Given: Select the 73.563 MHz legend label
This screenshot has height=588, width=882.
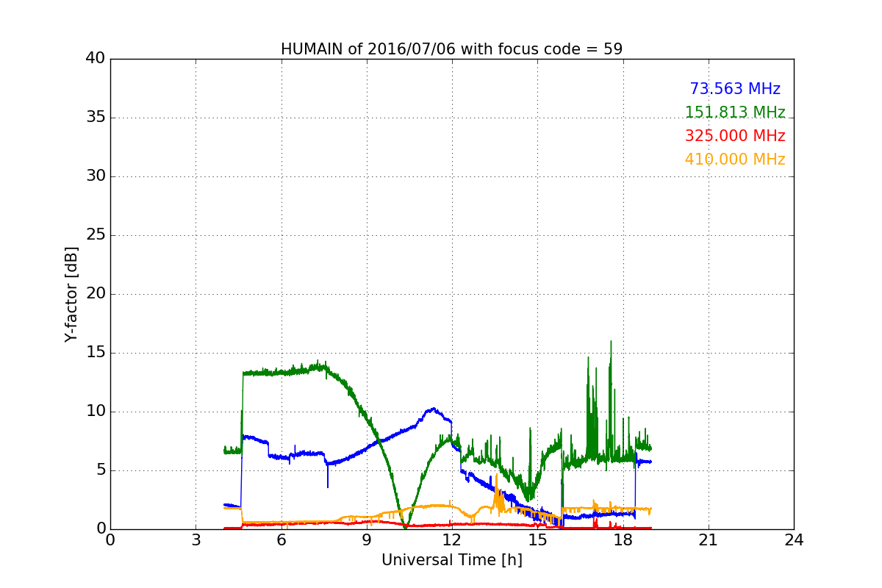Looking at the screenshot, I should pos(735,89).
